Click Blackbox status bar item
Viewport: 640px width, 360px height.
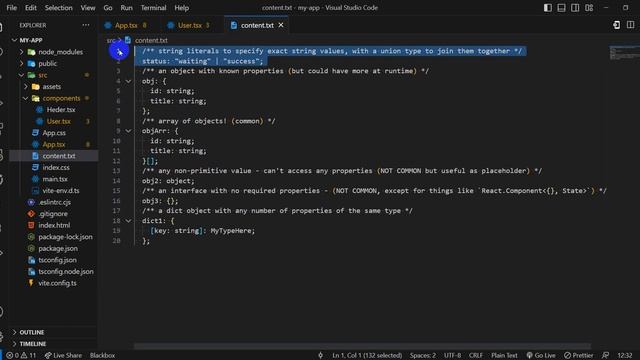[x=102, y=355]
